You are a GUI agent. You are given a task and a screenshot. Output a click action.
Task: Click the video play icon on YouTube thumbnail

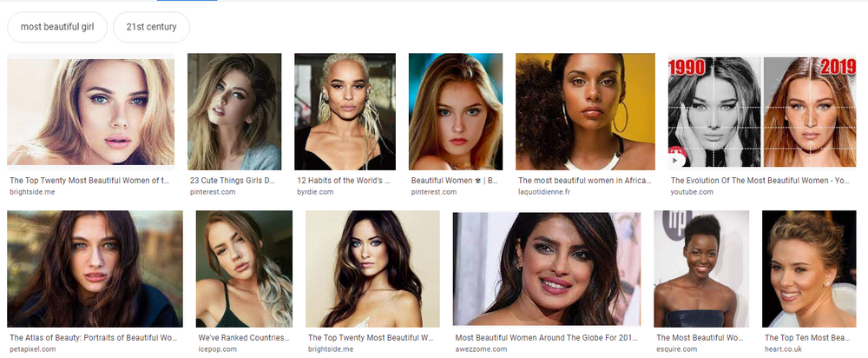tap(676, 159)
